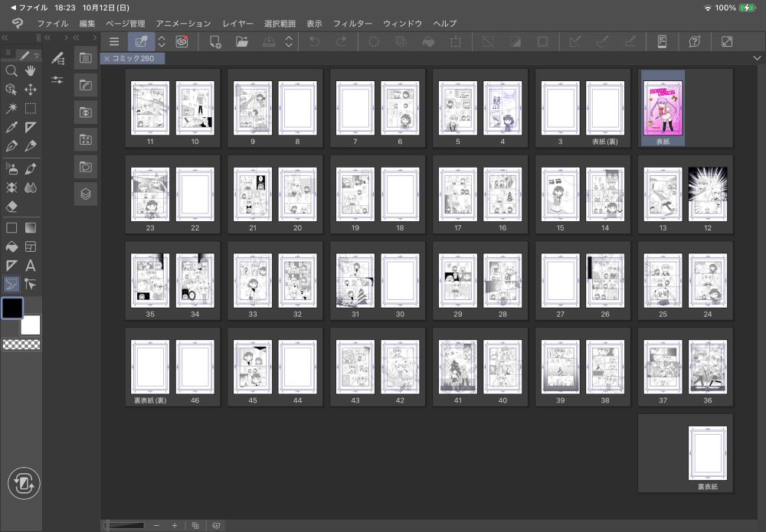Select the transparent checkered color swatch
The height and width of the screenshot is (532, 766).
pyautogui.click(x=21, y=344)
